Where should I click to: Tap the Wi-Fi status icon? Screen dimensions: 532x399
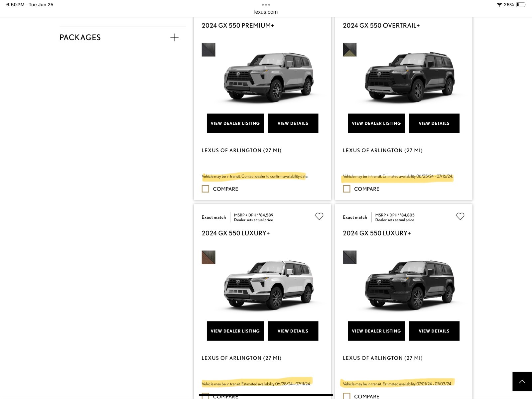[x=499, y=5]
